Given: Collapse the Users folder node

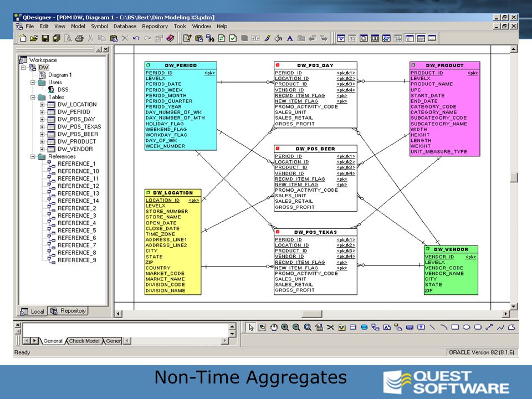Looking at the screenshot, I should [x=33, y=83].
